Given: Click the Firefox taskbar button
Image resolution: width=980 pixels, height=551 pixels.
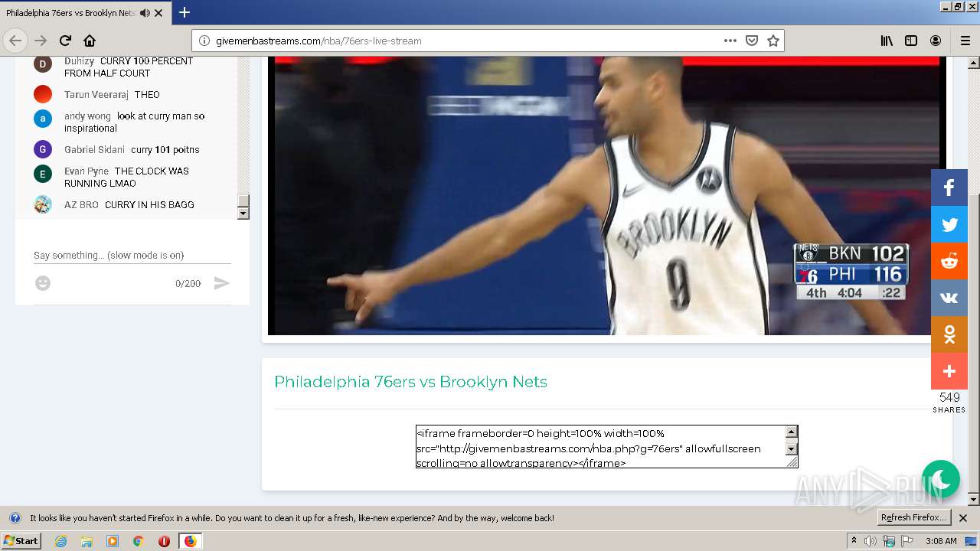Looking at the screenshot, I should click(x=190, y=541).
